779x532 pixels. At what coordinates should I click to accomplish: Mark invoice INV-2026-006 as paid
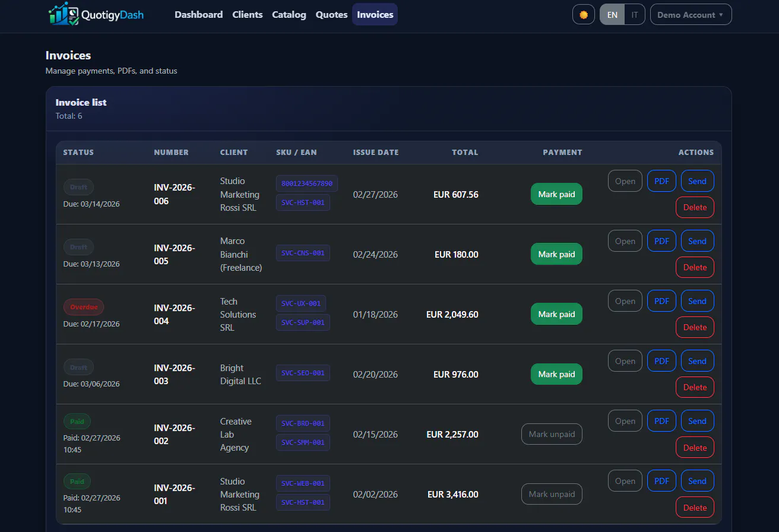coord(556,194)
